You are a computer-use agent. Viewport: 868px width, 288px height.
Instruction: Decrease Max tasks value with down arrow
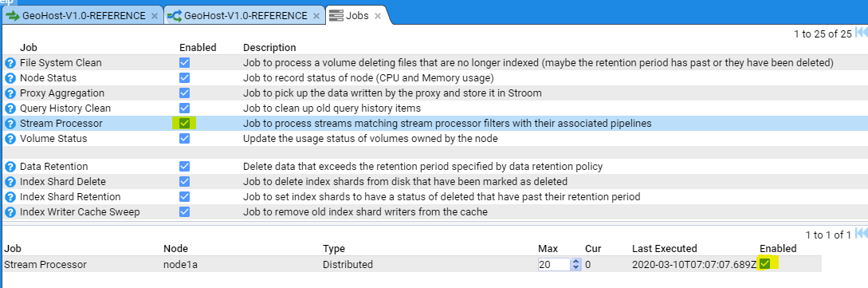click(576, 267)
